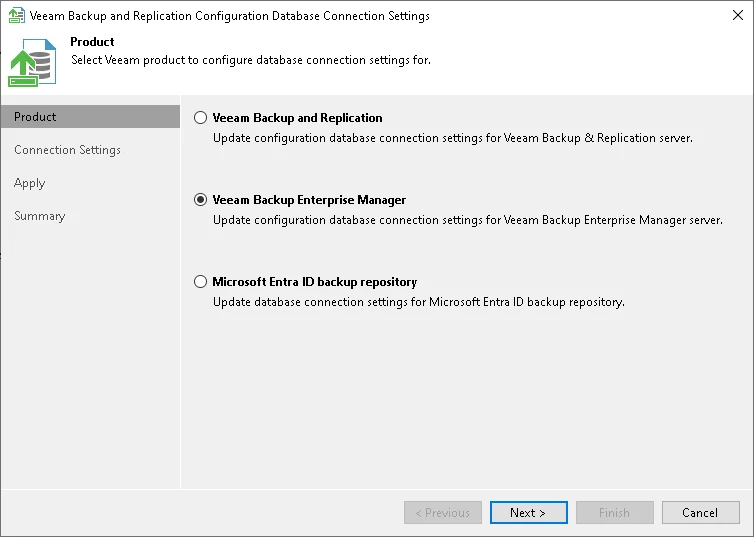Viewport: 754px width, 538px height.
Task: Close the configuration wizard window
Action: pyautogui.click(x=737, y=16)
